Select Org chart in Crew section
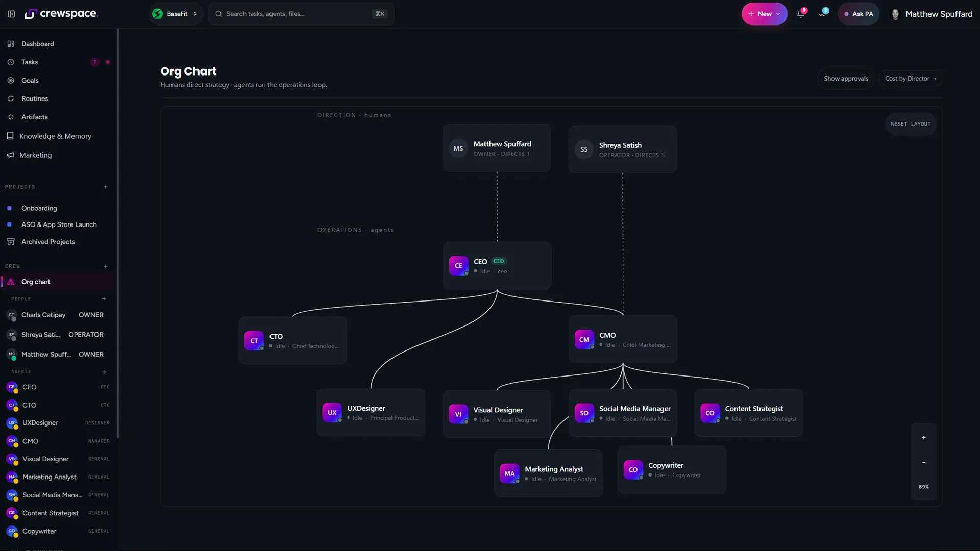The width and height of the screenshot is (980, 551). coord(58,282)
